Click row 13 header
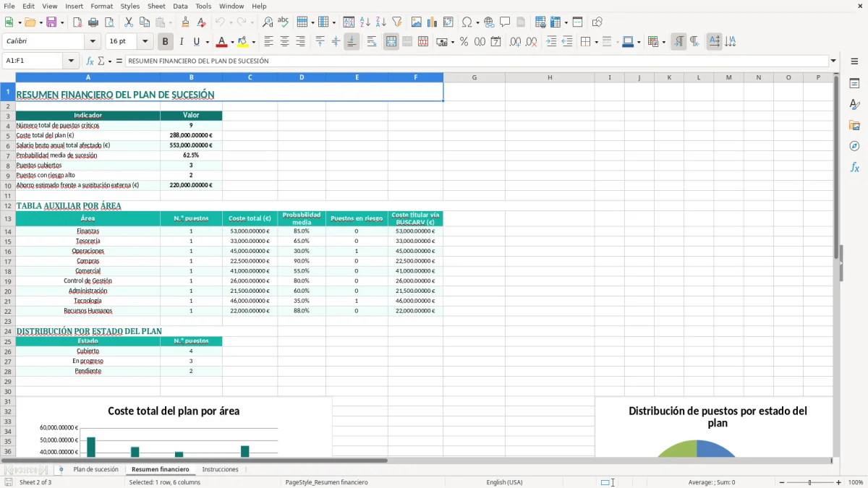The width and height of the screenshot is (868, 488). click(8, 218)
